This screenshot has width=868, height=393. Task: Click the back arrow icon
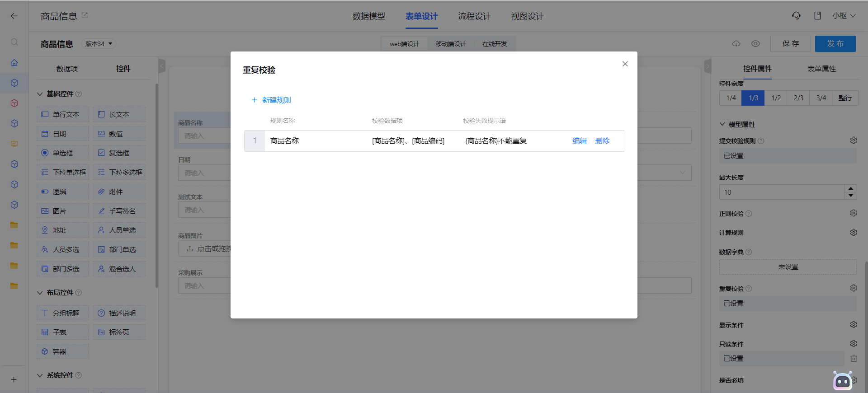[14, 16]
